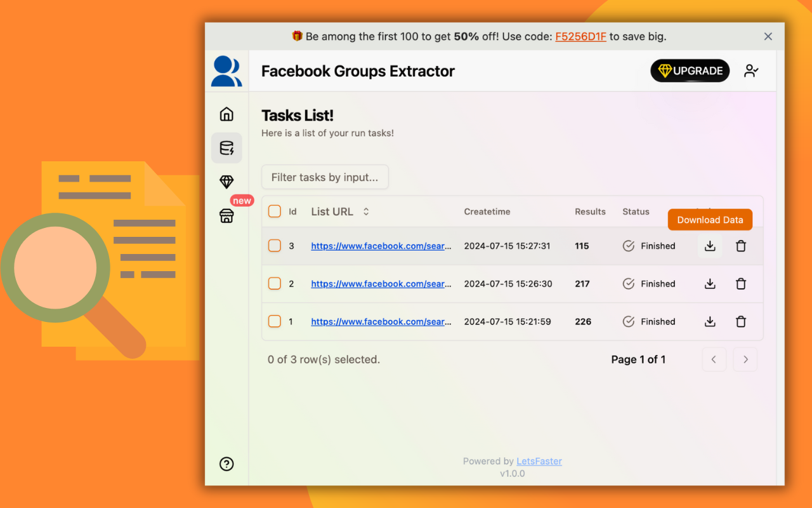
Task: Delete task 2 with trash icon
Action: click(741, 284)
